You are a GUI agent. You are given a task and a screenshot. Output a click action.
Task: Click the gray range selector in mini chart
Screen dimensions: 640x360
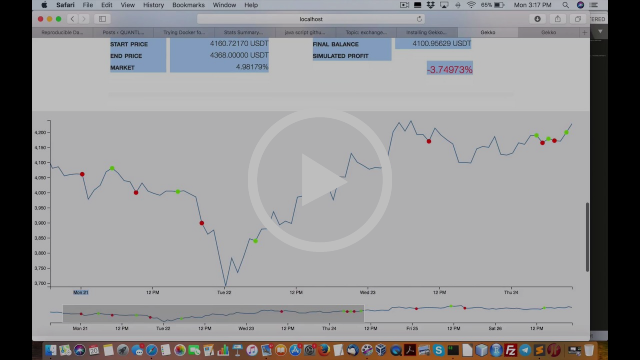[x=213, y=313]
